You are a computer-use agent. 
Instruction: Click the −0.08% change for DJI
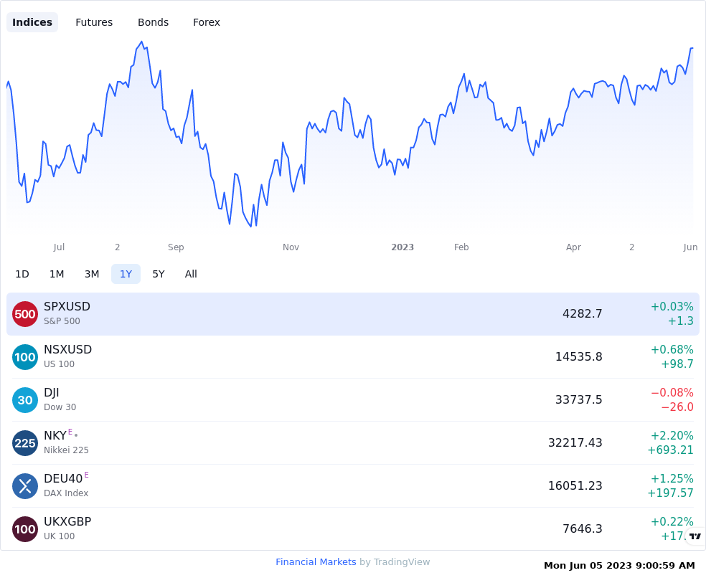point(672,393)
